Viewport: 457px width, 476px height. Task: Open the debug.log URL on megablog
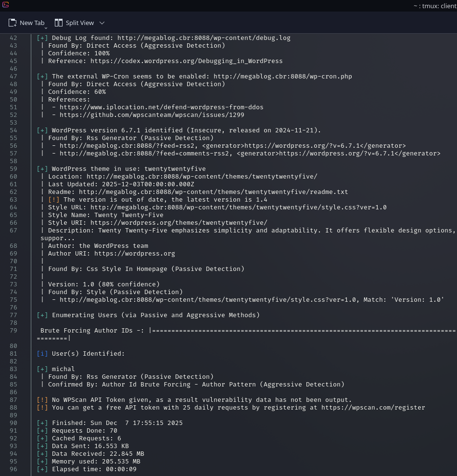203,38
